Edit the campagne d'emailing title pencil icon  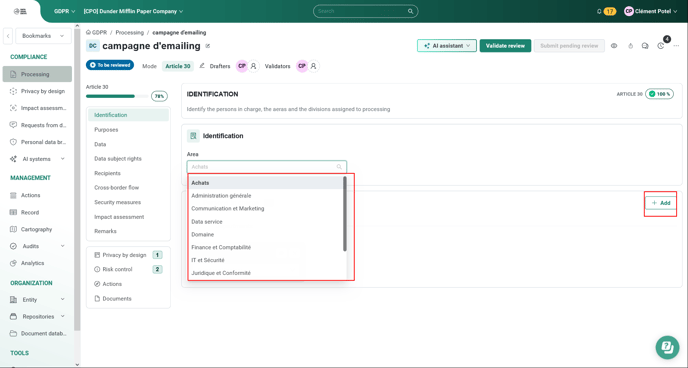click(x=208, y=46)
